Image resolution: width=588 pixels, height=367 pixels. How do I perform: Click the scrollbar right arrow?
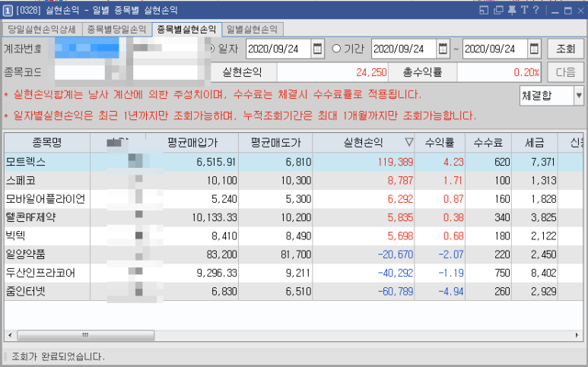pyautogui.click(x=577, y=335)
